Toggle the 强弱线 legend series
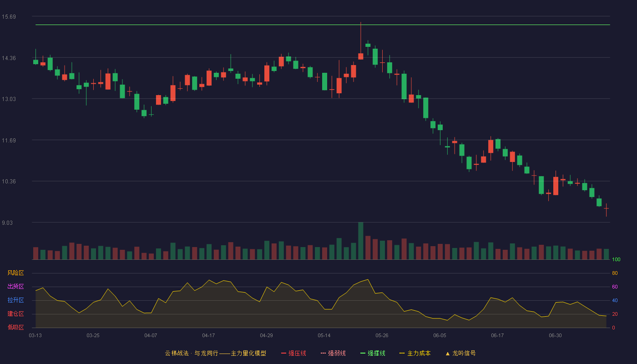Screen dimensions: 637x364 coord(333,353)
